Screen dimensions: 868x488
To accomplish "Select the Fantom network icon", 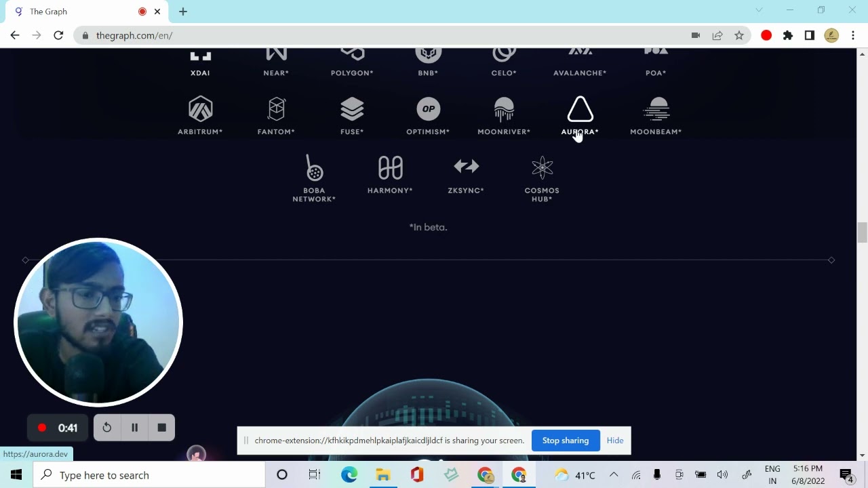I will pyautogui.click(x=276, y=108).
